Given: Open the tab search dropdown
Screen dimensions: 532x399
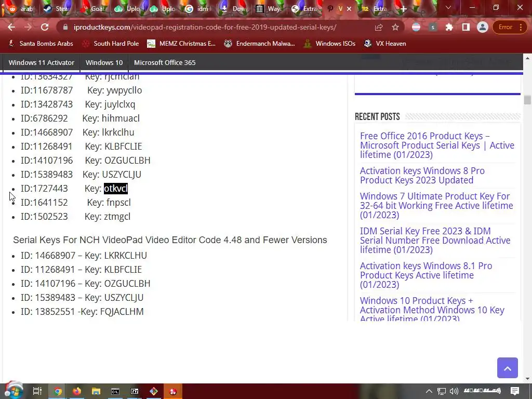Looking at the screenshot, I should coord(448,7).
